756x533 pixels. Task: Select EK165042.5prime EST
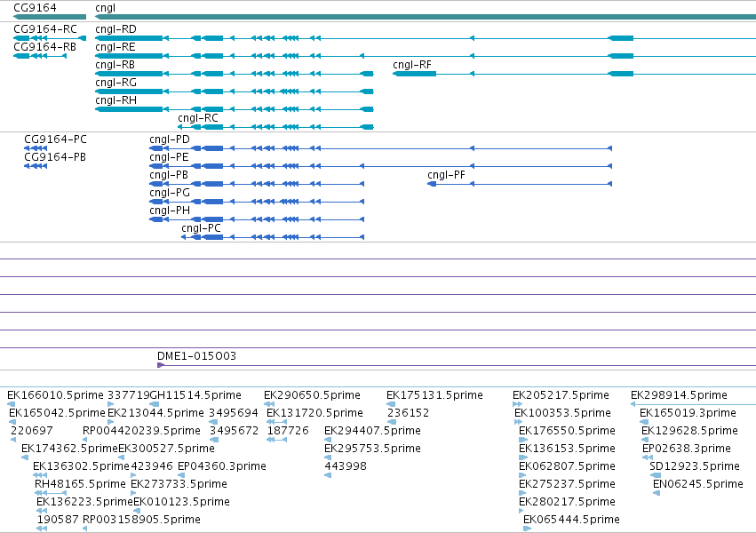point(57,413)
